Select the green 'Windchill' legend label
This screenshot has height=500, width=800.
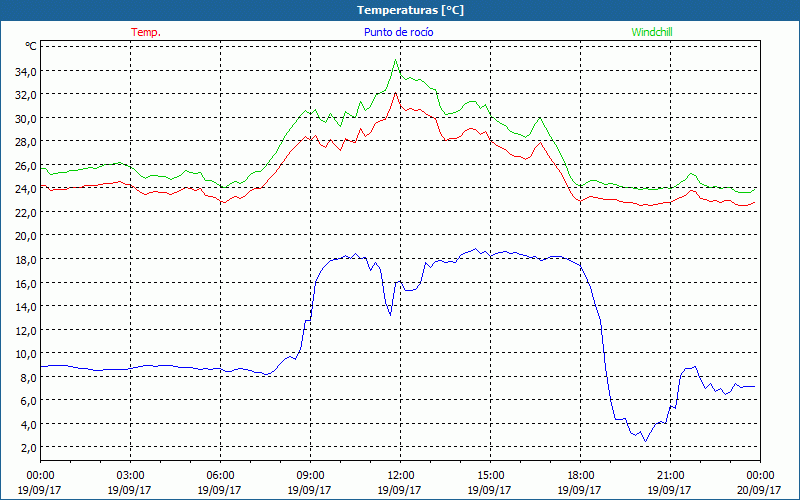click(652, 32)
